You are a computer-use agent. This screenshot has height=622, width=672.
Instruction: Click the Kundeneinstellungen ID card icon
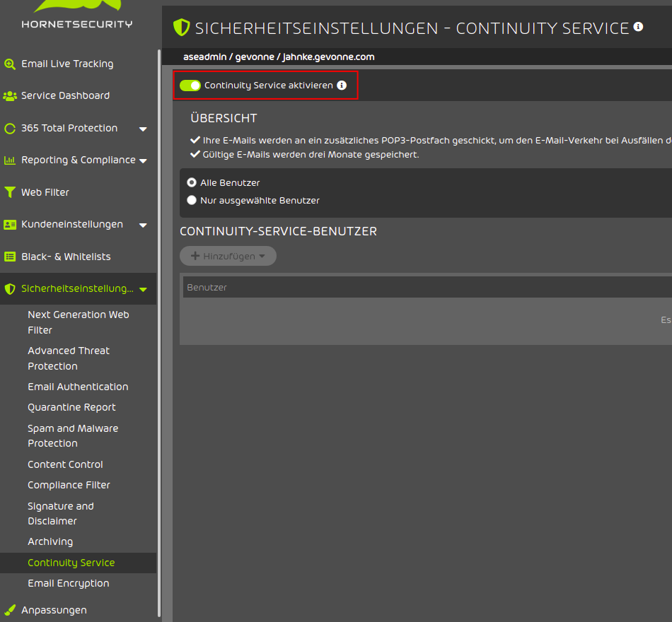pyautogui.click(x=10, y=225)
